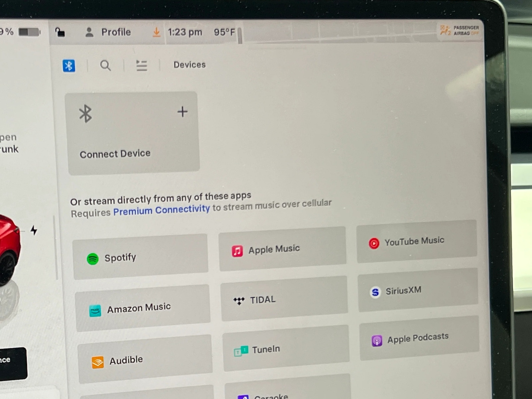Viewport: 532px width, 399px height.
Task: Open the media queue list icon
Action: pos(141,66)
